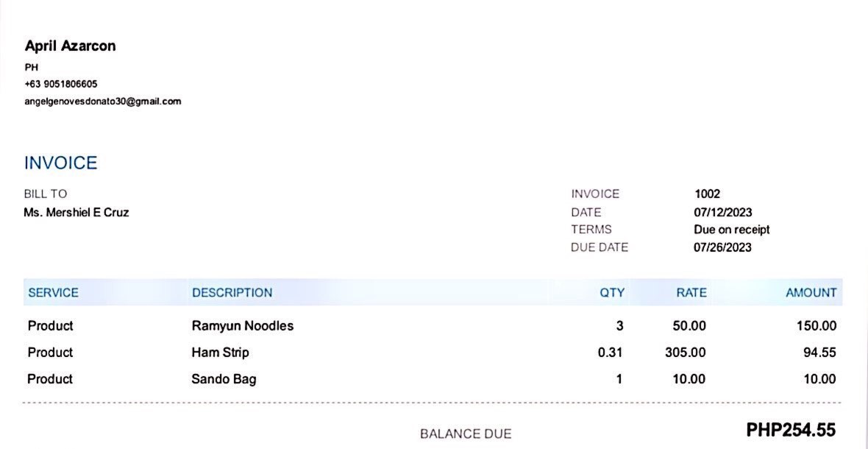Select the Ham Strip description
Image resolution: width=868 pixels, height=449 pixels.
click(220, 353)
